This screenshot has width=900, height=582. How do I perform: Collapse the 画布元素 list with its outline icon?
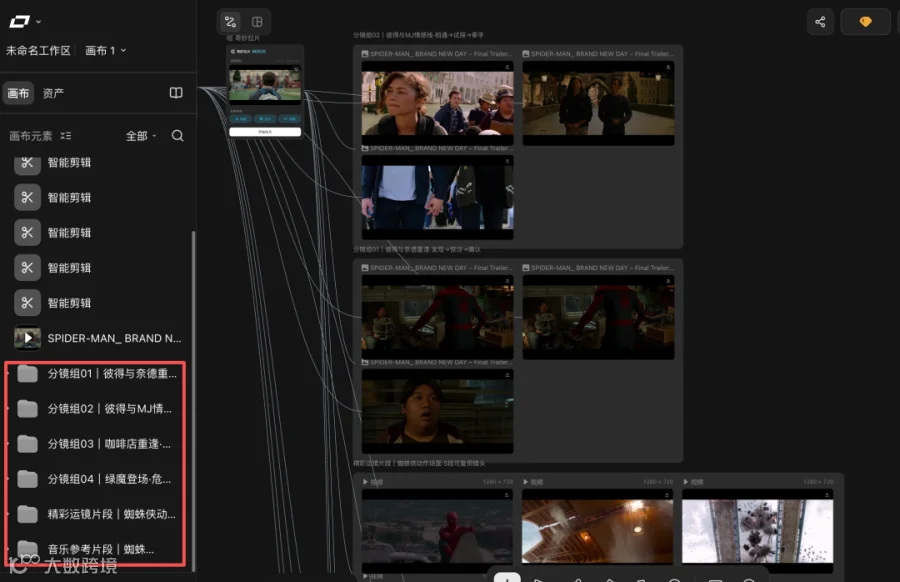pyautogui.click(x=66, y=136)
